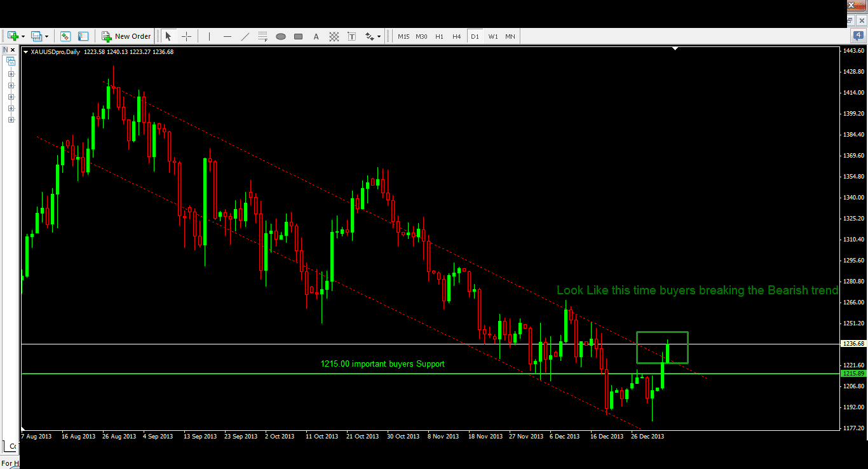The image size is (868, 469).
Task: Open the chat notifications showing 4
Action: click(858, 36)
